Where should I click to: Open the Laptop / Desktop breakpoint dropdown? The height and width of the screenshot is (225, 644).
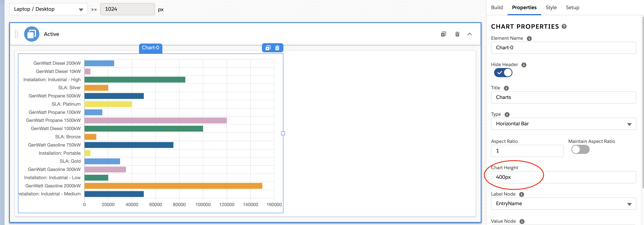(x=49, y=9)
